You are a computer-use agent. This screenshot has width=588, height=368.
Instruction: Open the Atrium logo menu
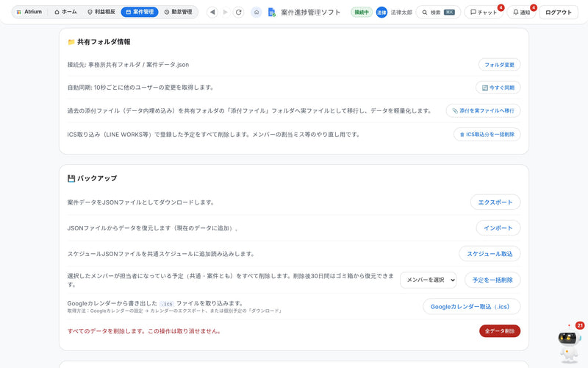coord(29,12)
